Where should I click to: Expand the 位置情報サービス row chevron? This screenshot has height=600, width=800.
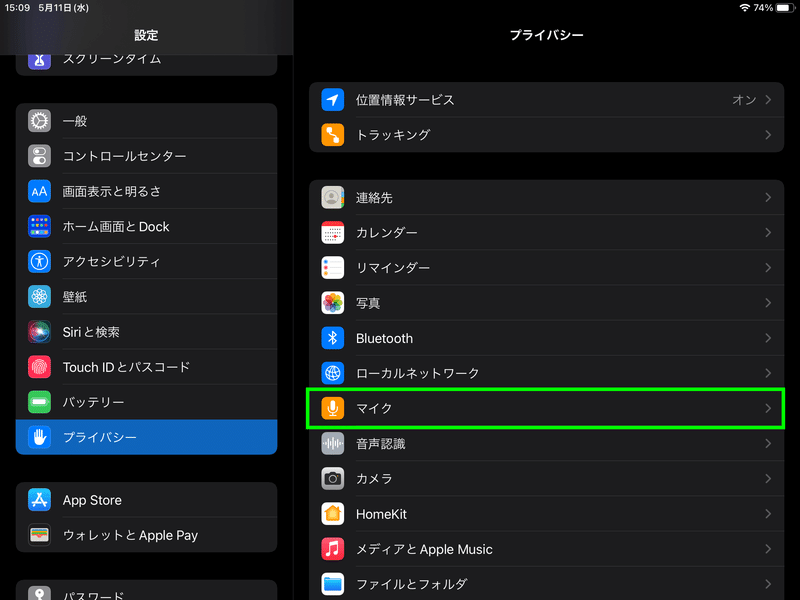pyautogui.click(x=768, y=99)
